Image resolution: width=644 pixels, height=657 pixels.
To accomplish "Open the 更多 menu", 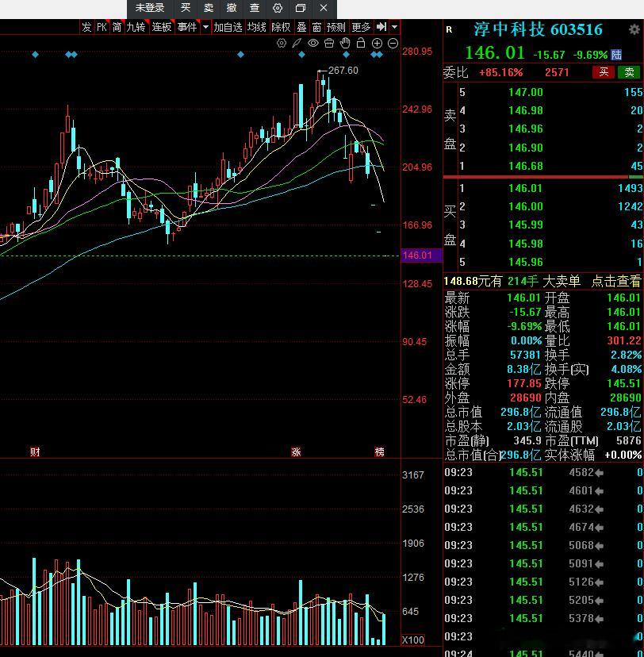I will coord(361,27).
